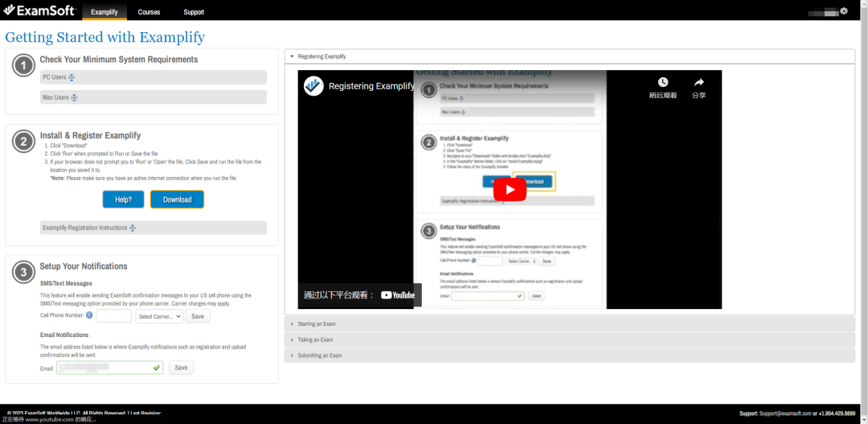Click the share arrow icon on video
The width and height of the screenshot is (868, 424).
(698, 82)
